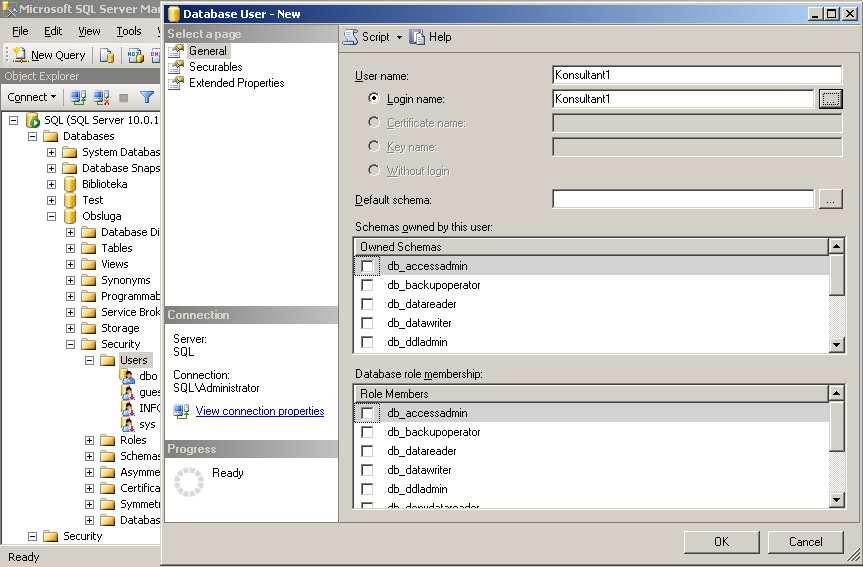Click the Database User dialog title icon

pyautogui.click(x=173, y=14)
